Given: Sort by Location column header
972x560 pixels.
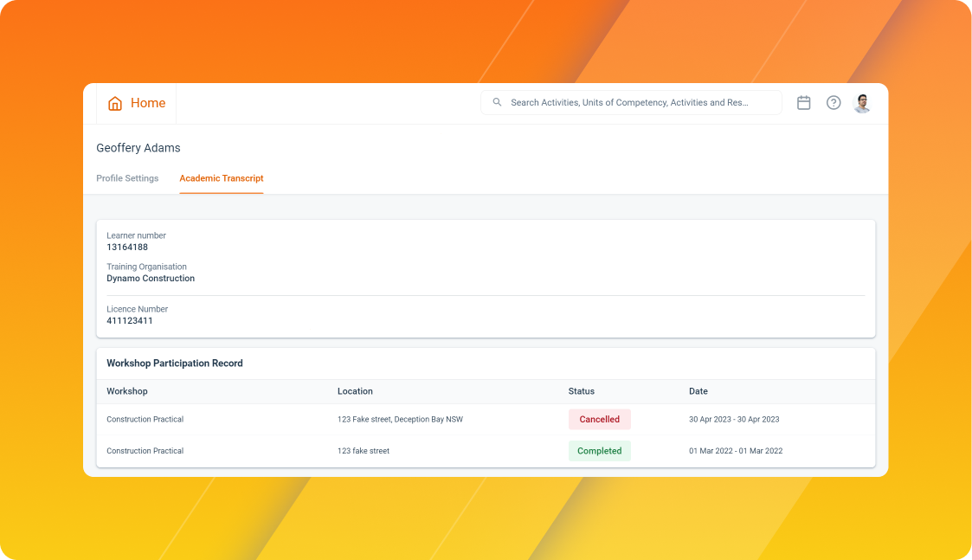Looking at the screenshot, I should (x=355, y=391).
